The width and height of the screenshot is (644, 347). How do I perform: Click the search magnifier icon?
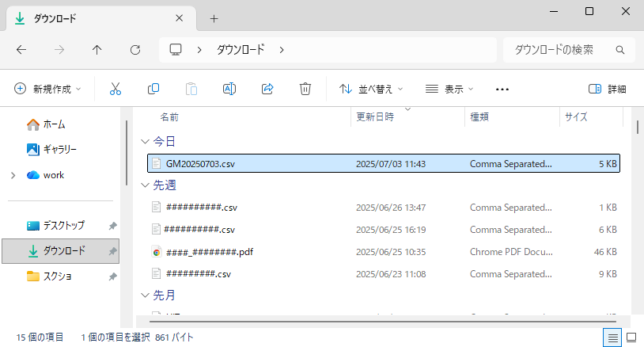coord(620,50)
